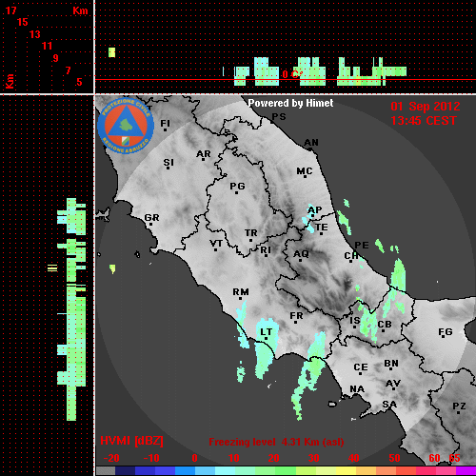Pick the yellow swatch below the 40 label
Viewport: 476px width, 476px height.
pos(346,470)
